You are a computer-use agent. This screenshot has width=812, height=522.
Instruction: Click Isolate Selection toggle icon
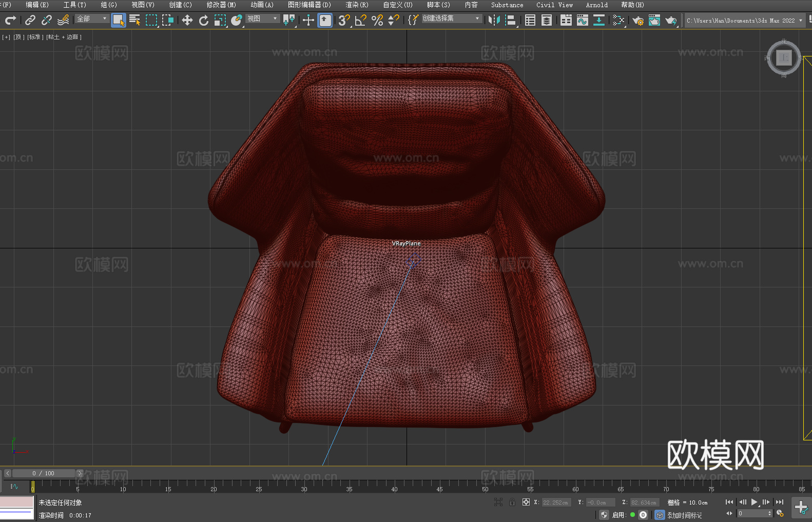click(498, 502)
